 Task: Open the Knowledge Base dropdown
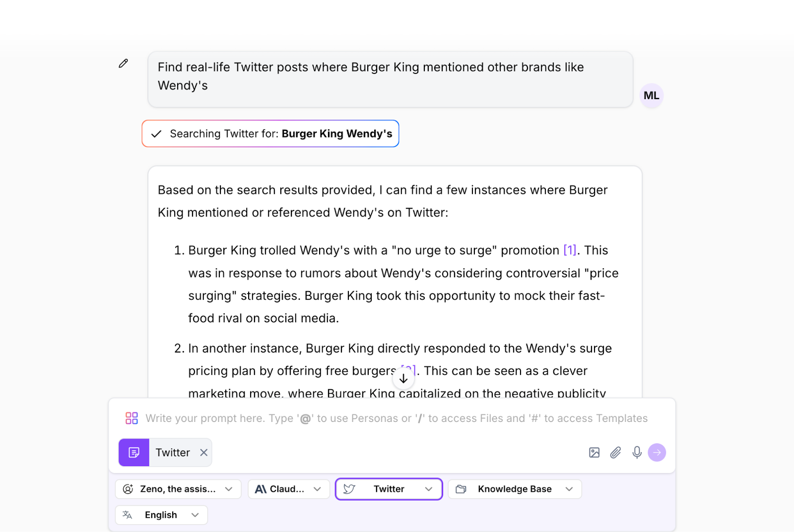[569, 489]
